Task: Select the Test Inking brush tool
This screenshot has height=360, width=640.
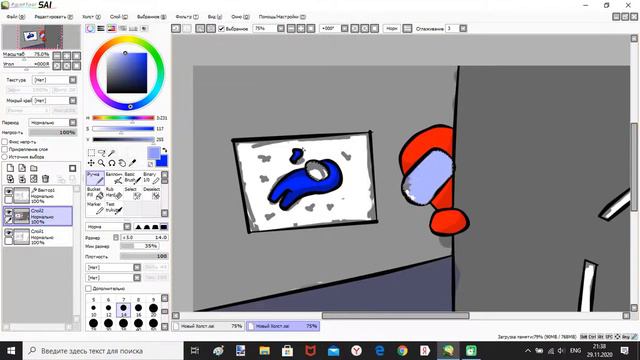Action: (114, 208)
